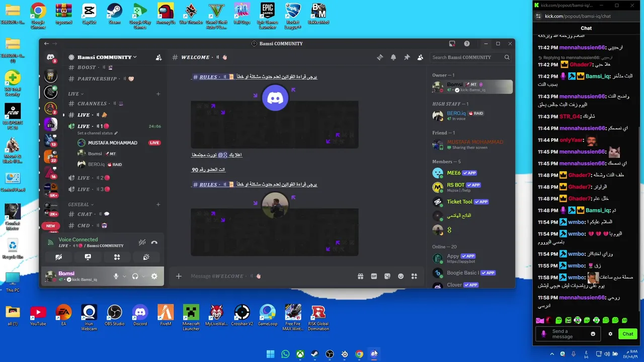Select RS BOT in member list

tap(472, 188)
